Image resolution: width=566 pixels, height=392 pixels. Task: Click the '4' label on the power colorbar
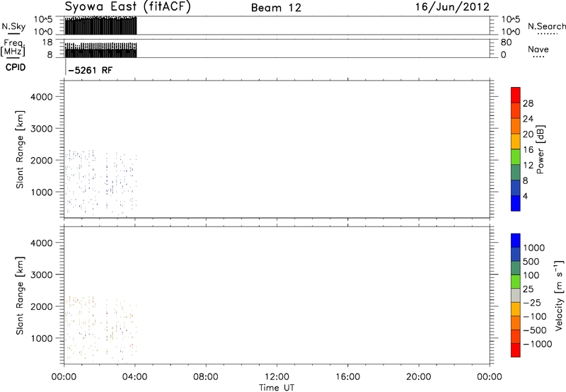[x=525, y=196]
